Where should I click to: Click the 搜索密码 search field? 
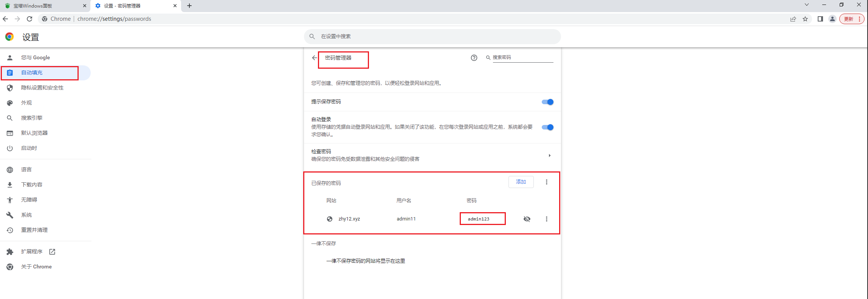[522, 57]
